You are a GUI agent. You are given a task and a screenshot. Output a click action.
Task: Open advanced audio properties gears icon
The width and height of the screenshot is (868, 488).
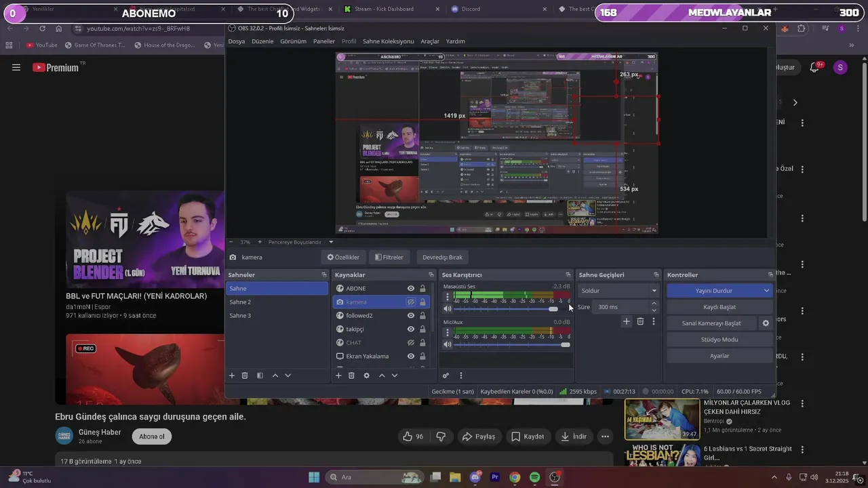pos(446,375)
